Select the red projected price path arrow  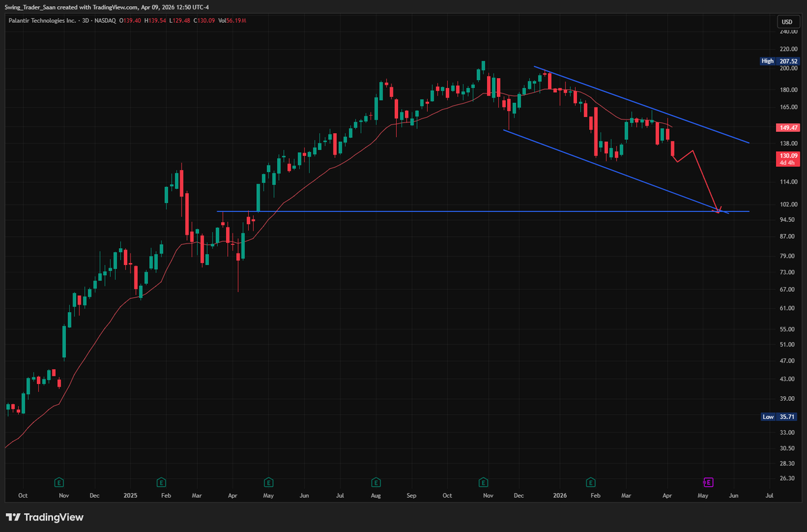[705, 180]
